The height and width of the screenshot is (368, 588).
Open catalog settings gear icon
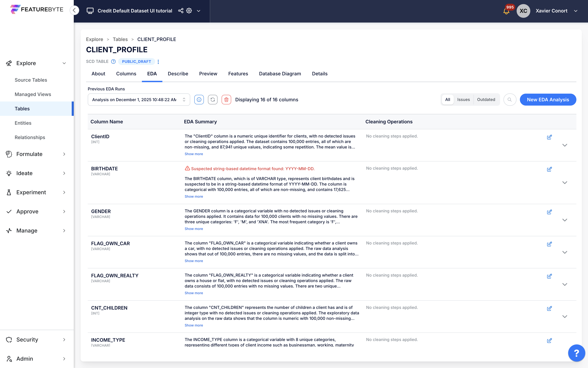pos(189,11)
